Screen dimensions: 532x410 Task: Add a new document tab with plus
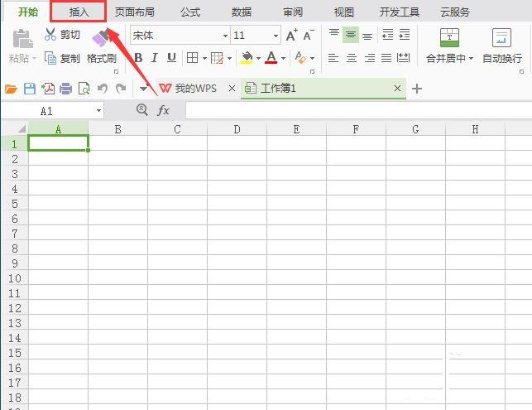pos(417,89)
